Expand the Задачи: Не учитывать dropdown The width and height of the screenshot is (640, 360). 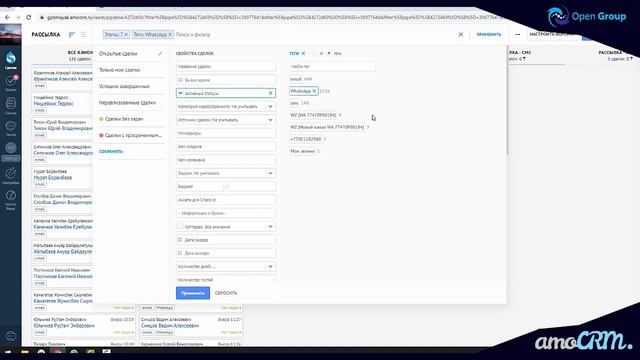[x=226, y=173]
